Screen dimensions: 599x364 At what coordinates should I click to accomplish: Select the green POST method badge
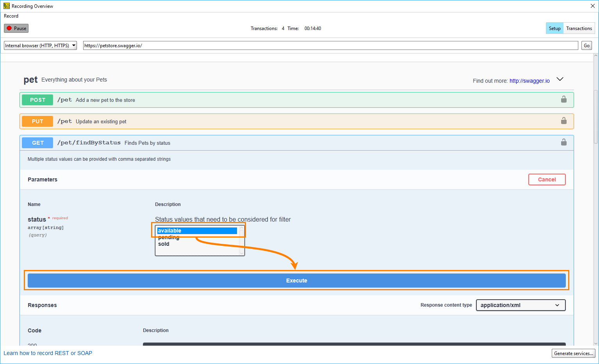pos(37,99)
